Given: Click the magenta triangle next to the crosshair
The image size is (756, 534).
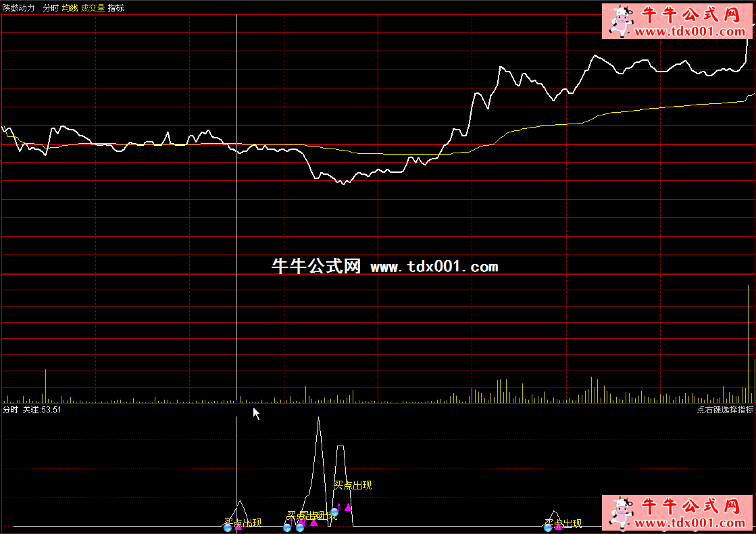Looking at the screenshot, I should (x=238, y=527).
